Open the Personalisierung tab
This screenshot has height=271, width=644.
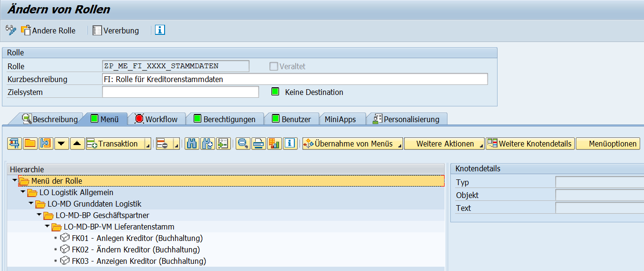tap(406, 119)
